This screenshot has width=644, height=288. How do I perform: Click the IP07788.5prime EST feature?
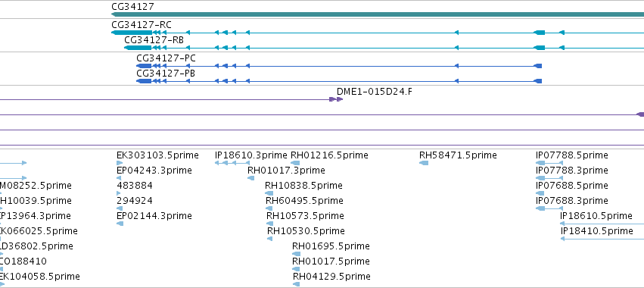pyautogui.click(x=549, y=163)
